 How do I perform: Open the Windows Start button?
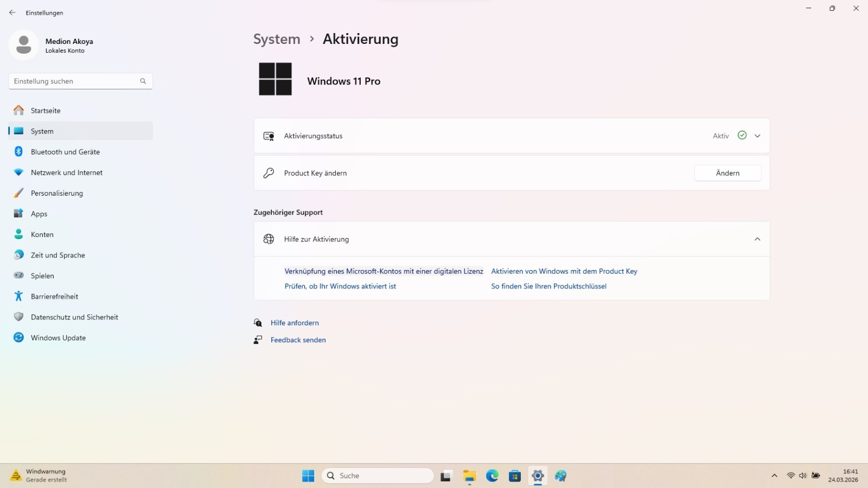pyautogui.click(x=308, y=476)
